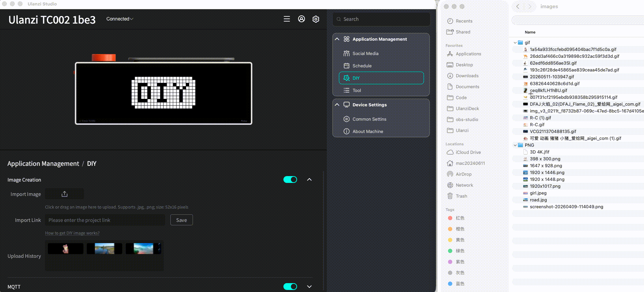Click the Finder back arrow
644x292 pixels.
pos(518,6)
